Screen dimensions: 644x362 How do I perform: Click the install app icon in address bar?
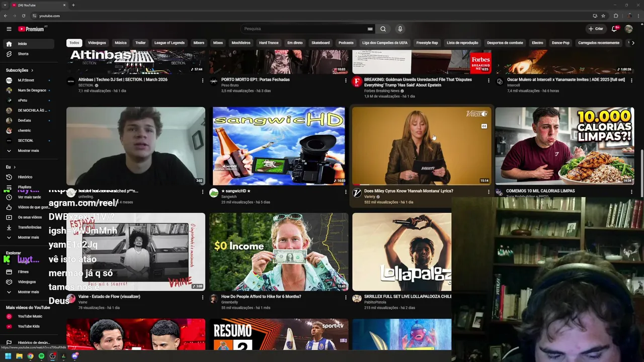coord(595,16)
